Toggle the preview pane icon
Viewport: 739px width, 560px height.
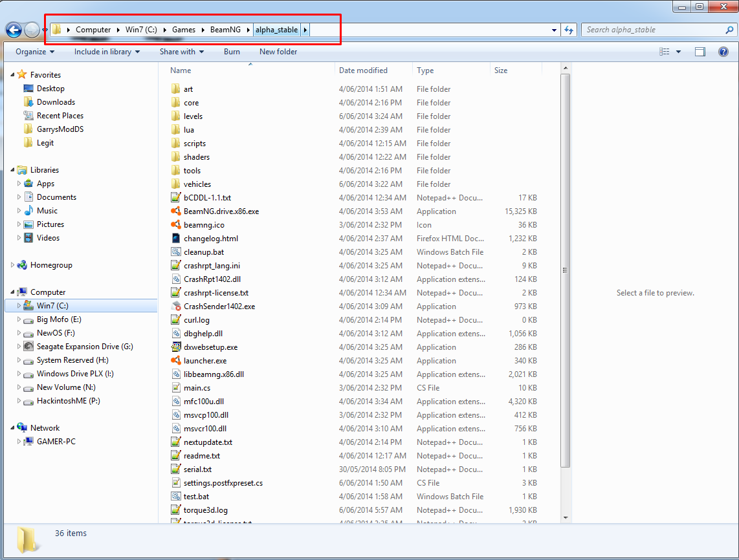[700, 52]
